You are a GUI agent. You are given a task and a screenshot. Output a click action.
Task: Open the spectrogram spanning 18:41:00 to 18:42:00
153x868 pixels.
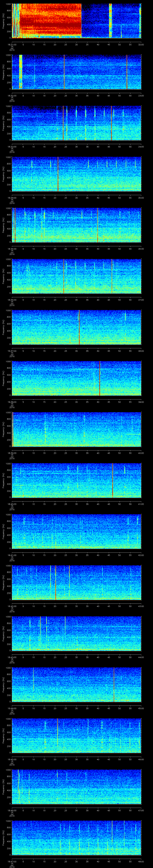[x=76, y=532]
